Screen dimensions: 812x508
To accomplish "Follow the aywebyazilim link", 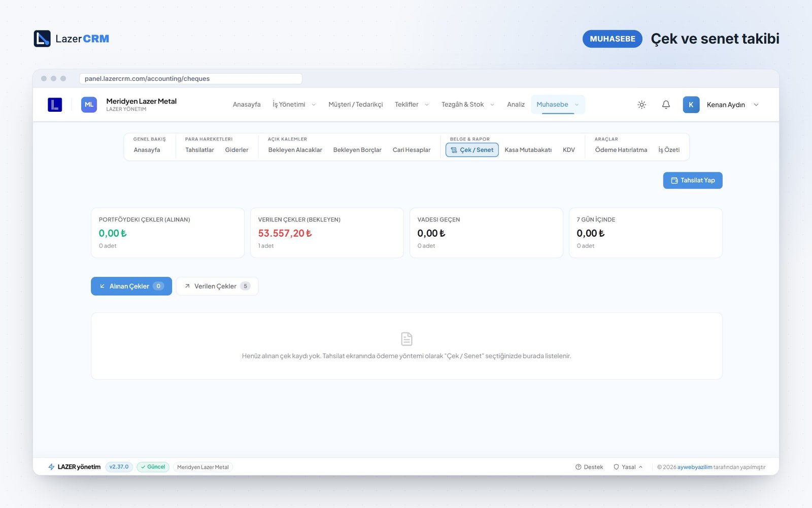I will [695, 467].
